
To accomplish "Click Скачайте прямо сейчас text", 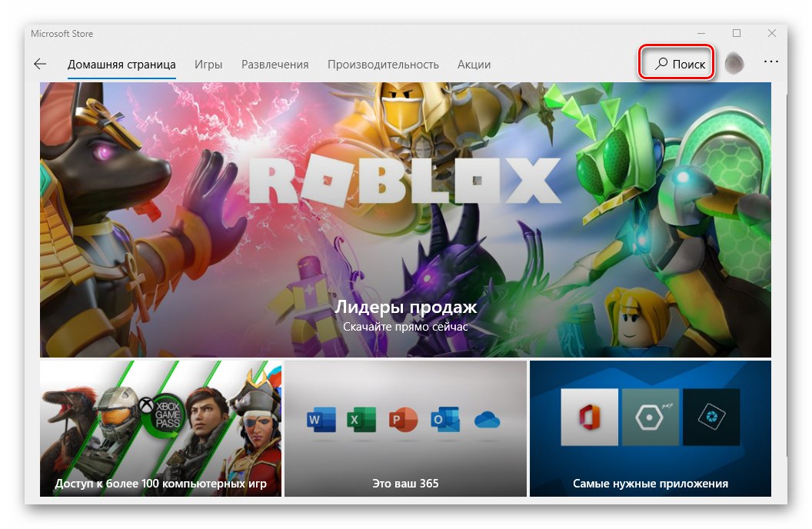I will (x=405, y=327).
